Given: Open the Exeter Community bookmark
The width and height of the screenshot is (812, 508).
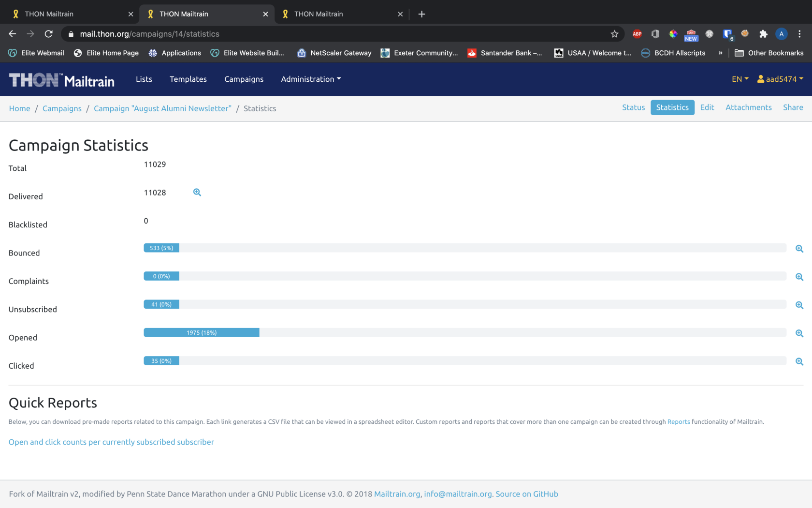Looking at the screenshot, I should pyautogui.click(x=420, y=53).
